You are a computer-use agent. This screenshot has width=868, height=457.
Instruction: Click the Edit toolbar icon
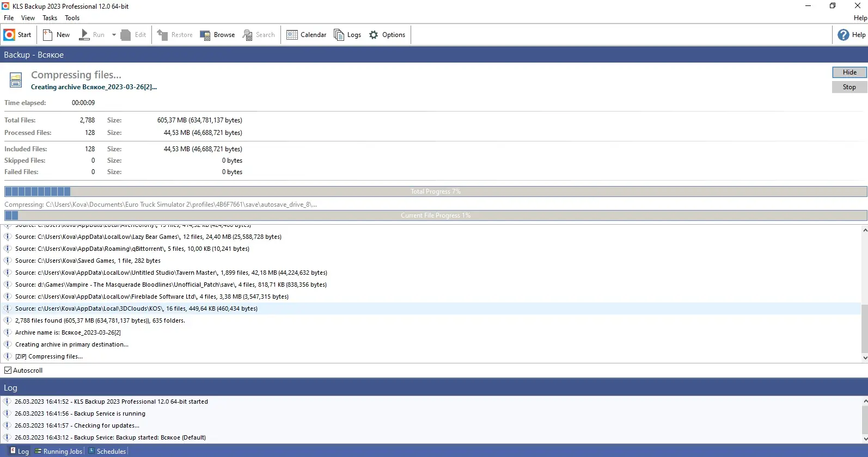pyautogui.click(x=126, y=35)
